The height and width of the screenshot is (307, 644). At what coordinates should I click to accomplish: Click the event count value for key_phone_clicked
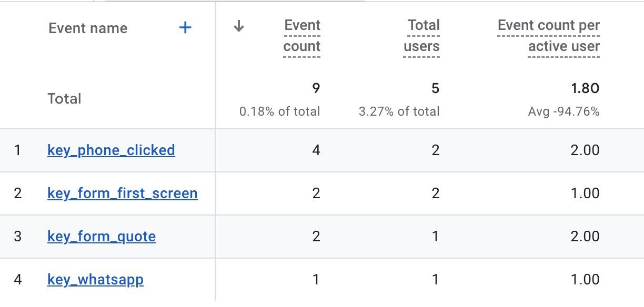[x=316, y=150]
